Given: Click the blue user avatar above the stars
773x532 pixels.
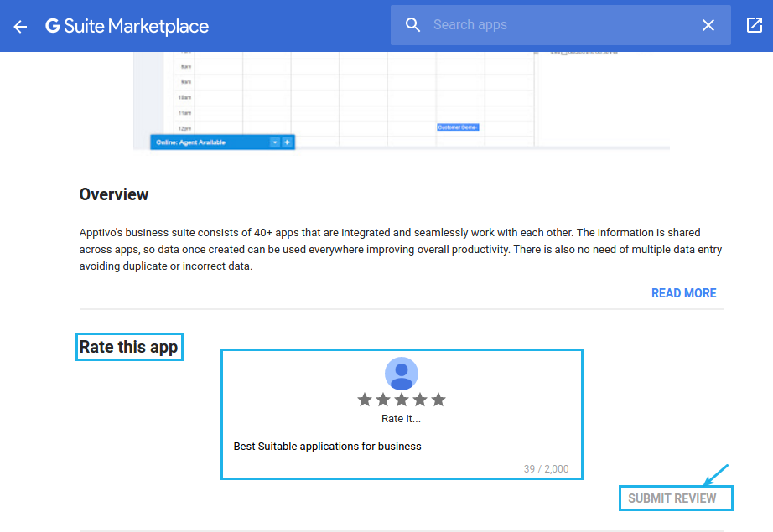Looking at the screenshot, I should [401, 373].
